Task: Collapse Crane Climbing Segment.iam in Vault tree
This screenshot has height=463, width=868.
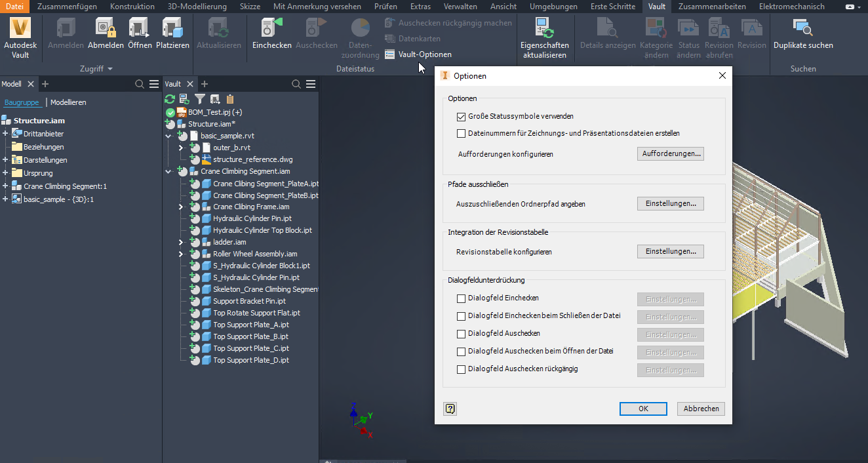Action: (x=168, y=171)
